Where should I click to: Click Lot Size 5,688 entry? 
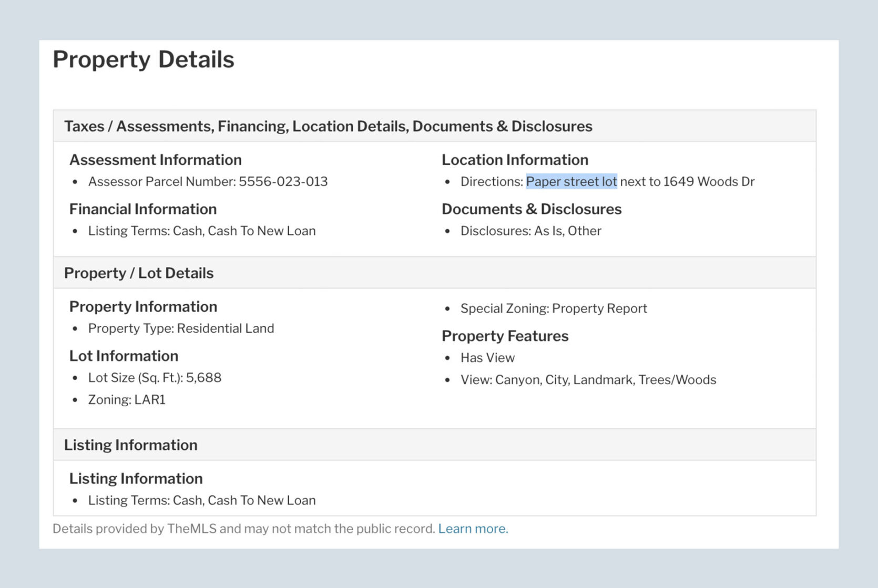pyautogui.click(x=155, y=378)
